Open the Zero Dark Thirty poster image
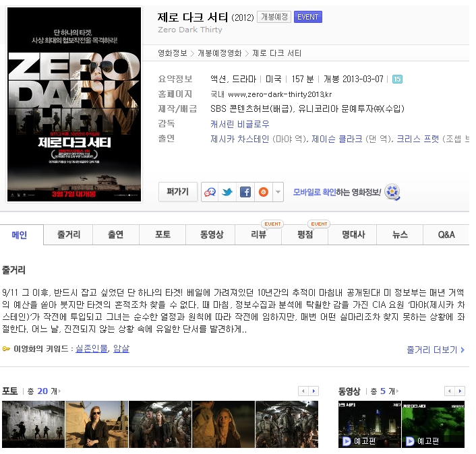This screenshot has height=454, width=476. click(74, 104)
